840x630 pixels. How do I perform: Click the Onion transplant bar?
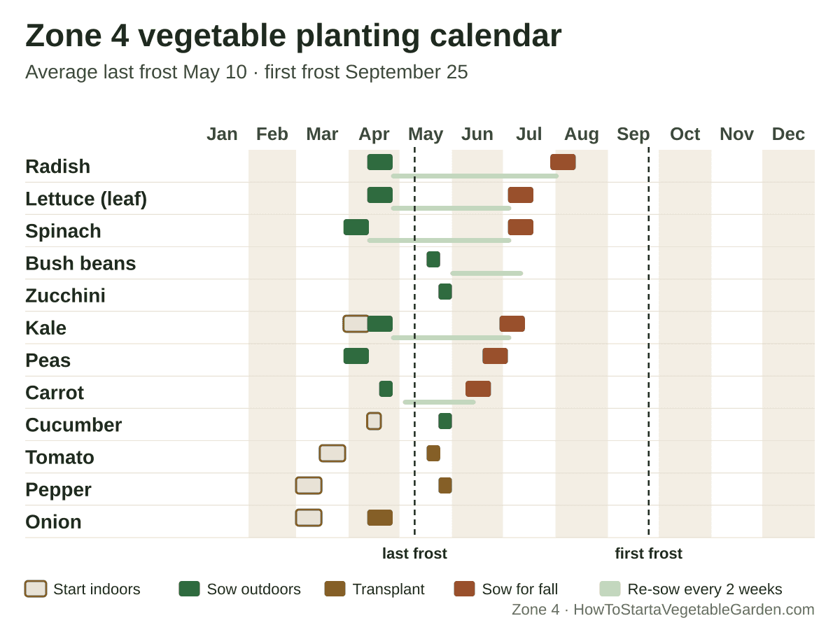380,518
